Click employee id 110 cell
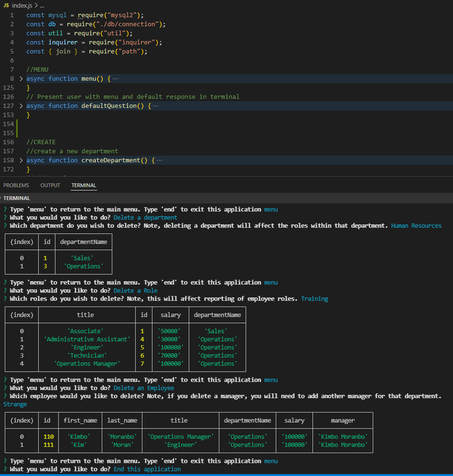 (49, 436)
